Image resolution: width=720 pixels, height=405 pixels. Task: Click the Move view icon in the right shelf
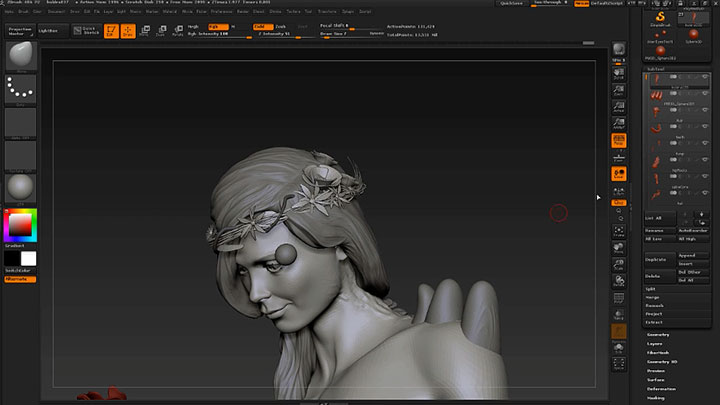point(619,248)
